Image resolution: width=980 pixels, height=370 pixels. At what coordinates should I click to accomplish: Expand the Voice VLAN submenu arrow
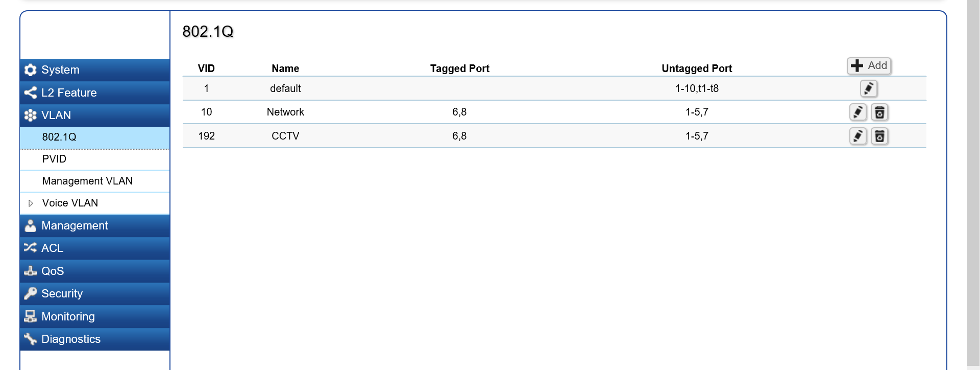31,203
